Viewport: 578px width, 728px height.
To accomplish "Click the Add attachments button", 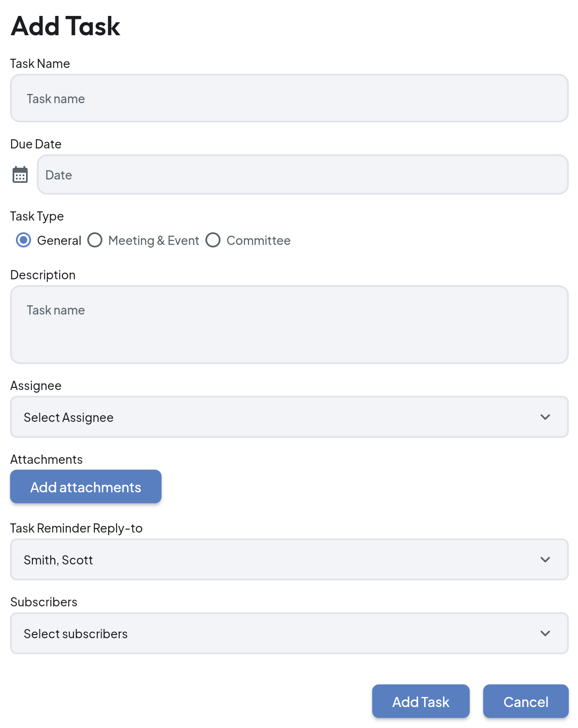I will click(86, 486).
